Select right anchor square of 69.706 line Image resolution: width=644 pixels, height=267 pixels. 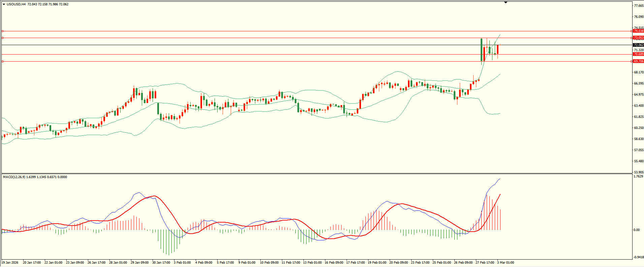pyautogui.click(x=631, y=61)
